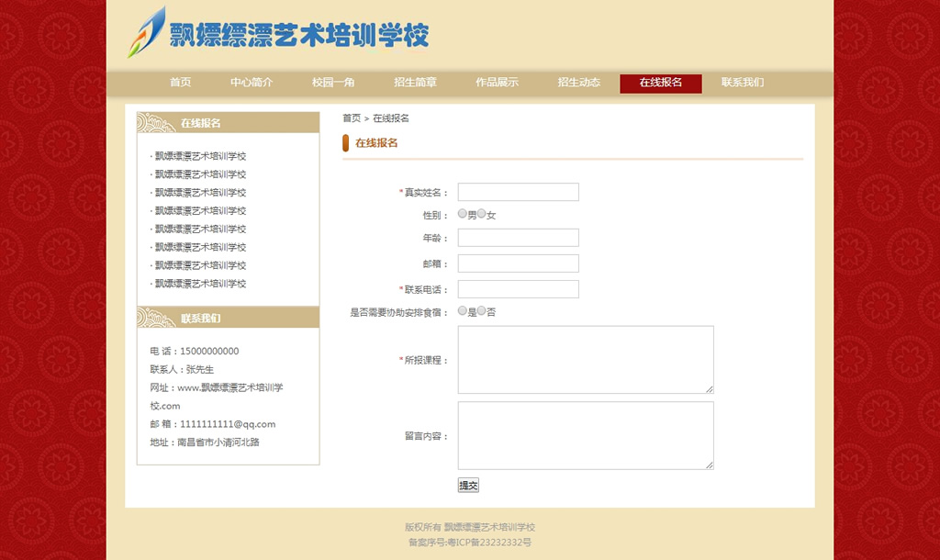Open first sidebar link under 在线报名
This screenshot has width=940, height=560.
click(x=200, y=156)
